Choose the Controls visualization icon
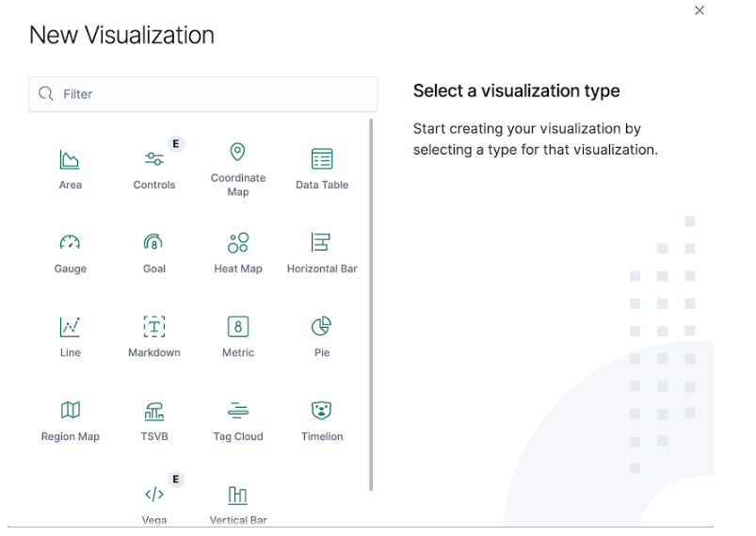 (x=154, y=158)
